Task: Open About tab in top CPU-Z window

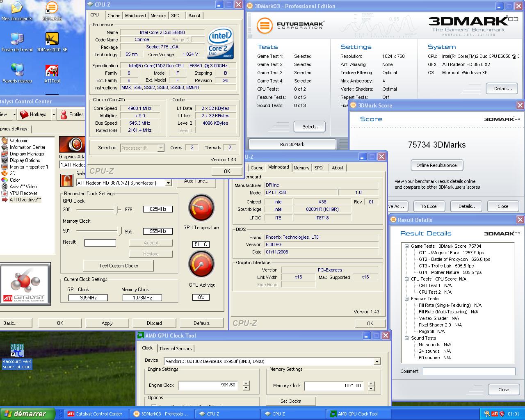Action: (194, 16)
